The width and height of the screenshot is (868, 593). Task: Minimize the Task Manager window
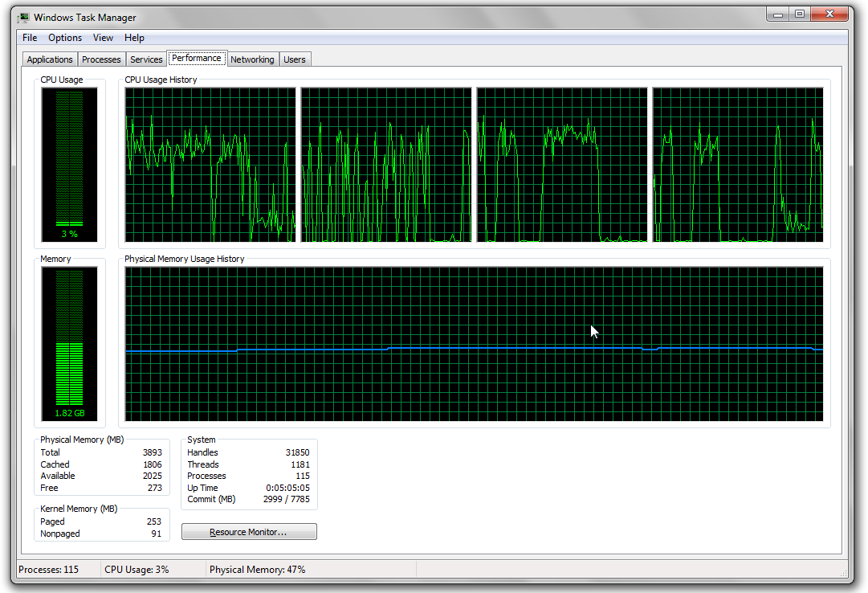[777, 14]
